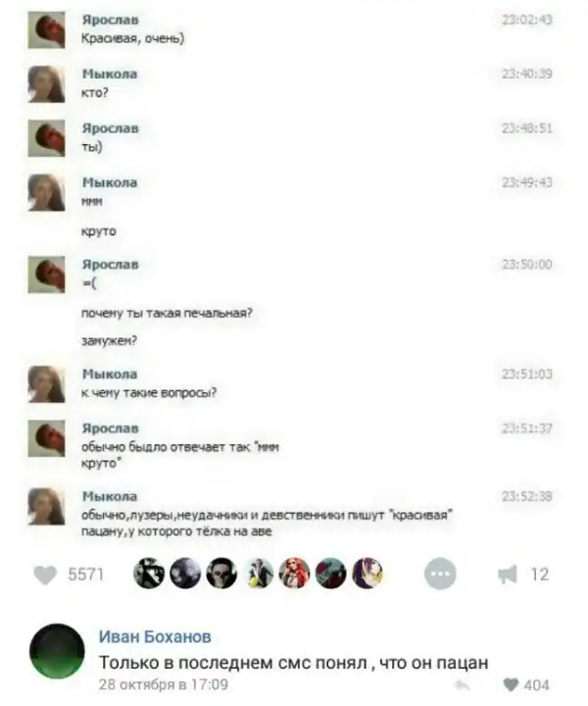
Task: Click Ярослав's name in first message
Action: pyautogui.click(x=110, y=20)
